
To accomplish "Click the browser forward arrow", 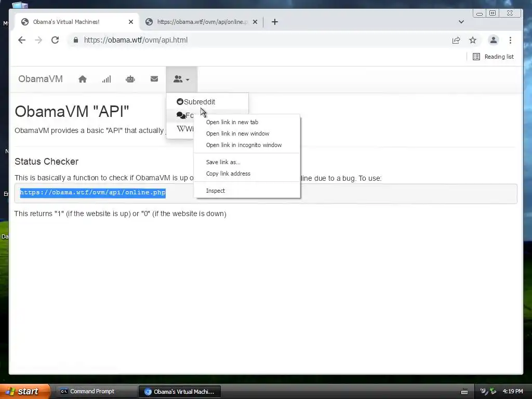I will click(x=38, y=40).
